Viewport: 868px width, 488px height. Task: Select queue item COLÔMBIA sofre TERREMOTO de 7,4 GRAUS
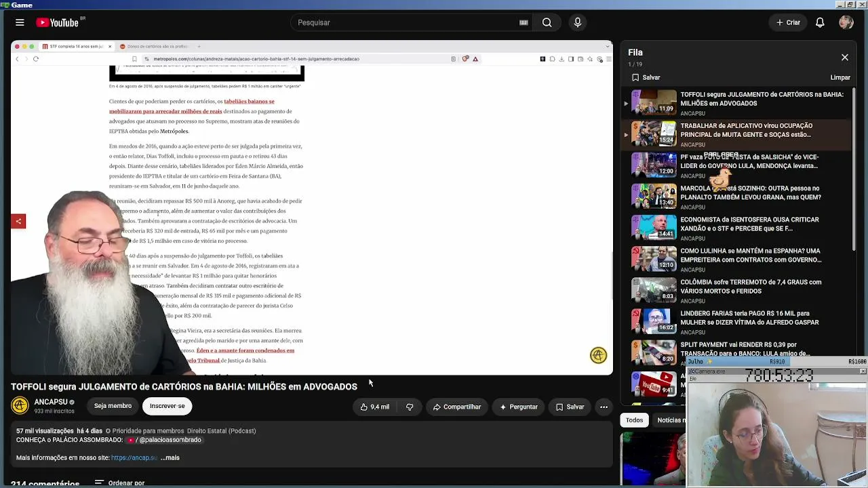(x=736, y=290)
